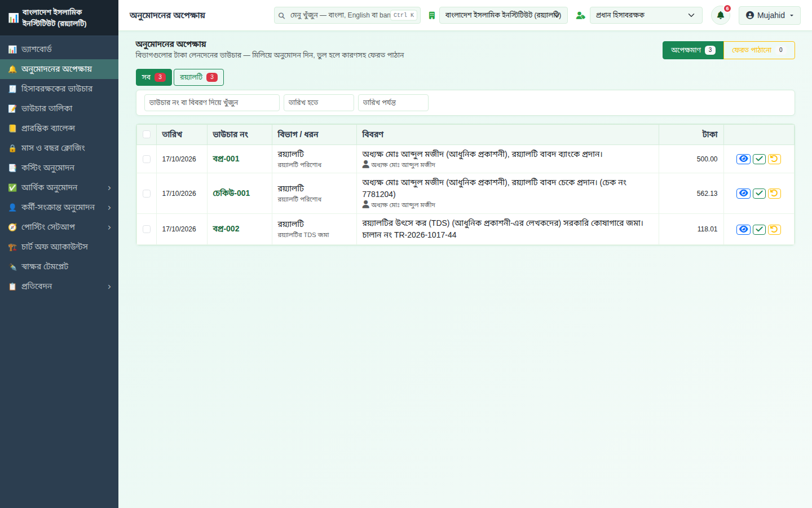Check the row checkbox for বপ্র-002

pos(147,229)
